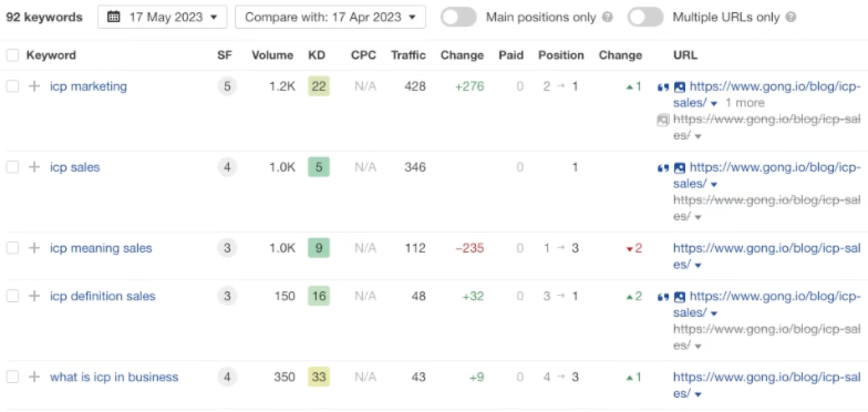The image size is (868, 412).
Task: Expand URL dropdown arrow in icp meaning sales row
Action: click(x=697, y=265)
